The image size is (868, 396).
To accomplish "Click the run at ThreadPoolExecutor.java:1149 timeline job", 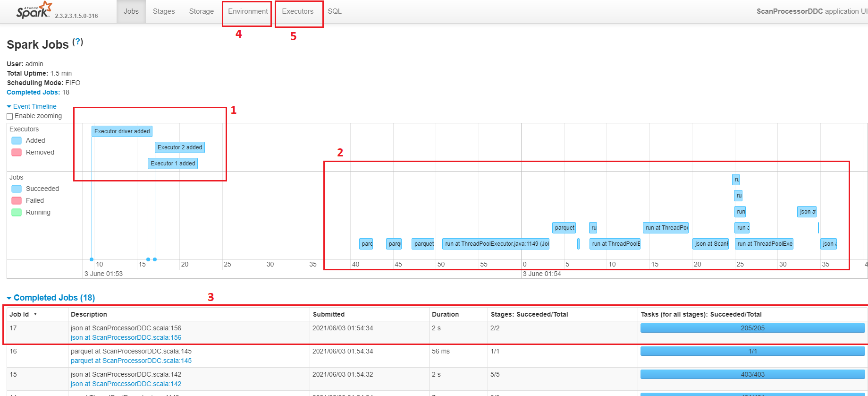I will (x=497, y=244).
